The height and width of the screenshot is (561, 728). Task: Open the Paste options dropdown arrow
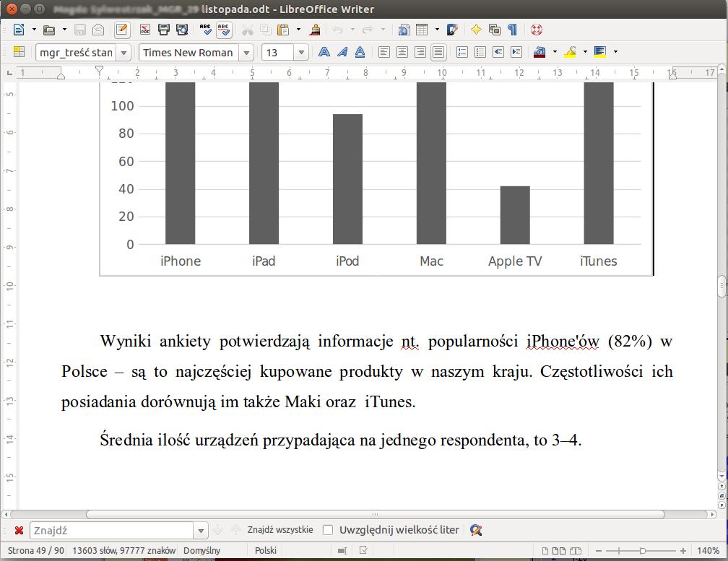coord(298,30)
